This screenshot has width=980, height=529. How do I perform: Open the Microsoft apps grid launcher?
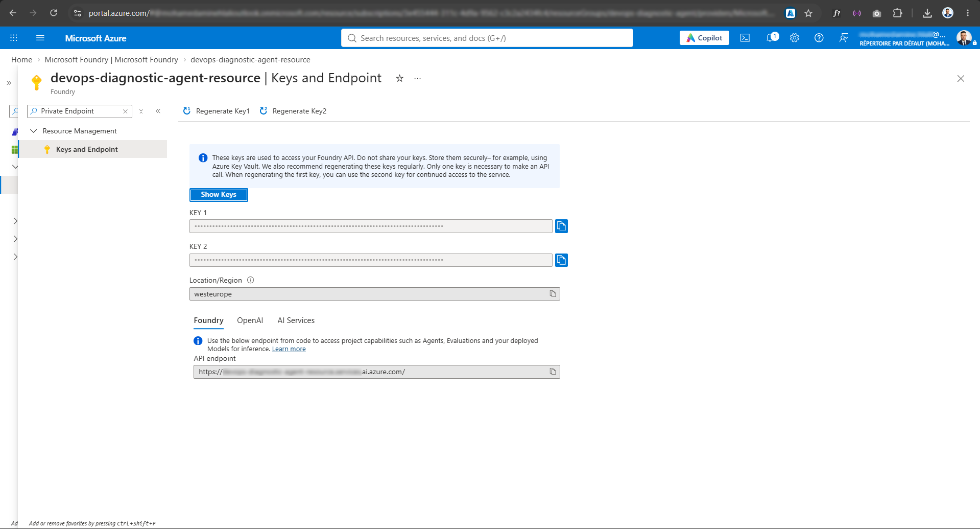click(x=14, y=38)
